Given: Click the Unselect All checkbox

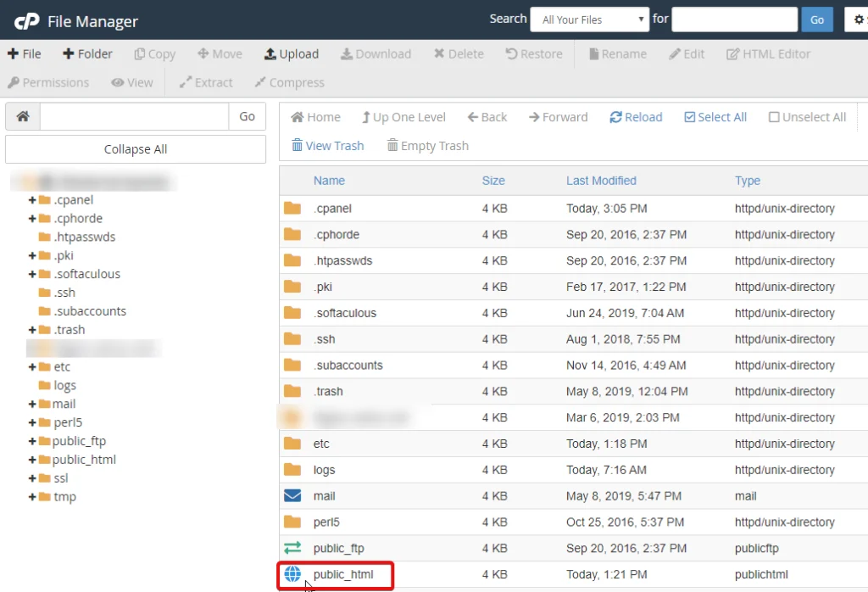Looking at the screenshot, I should [774, 117].
